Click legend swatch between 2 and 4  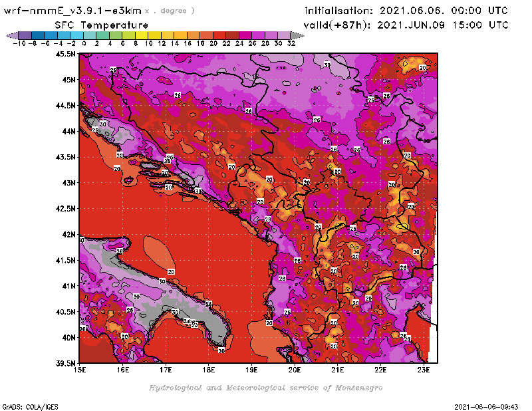point(102,35)
